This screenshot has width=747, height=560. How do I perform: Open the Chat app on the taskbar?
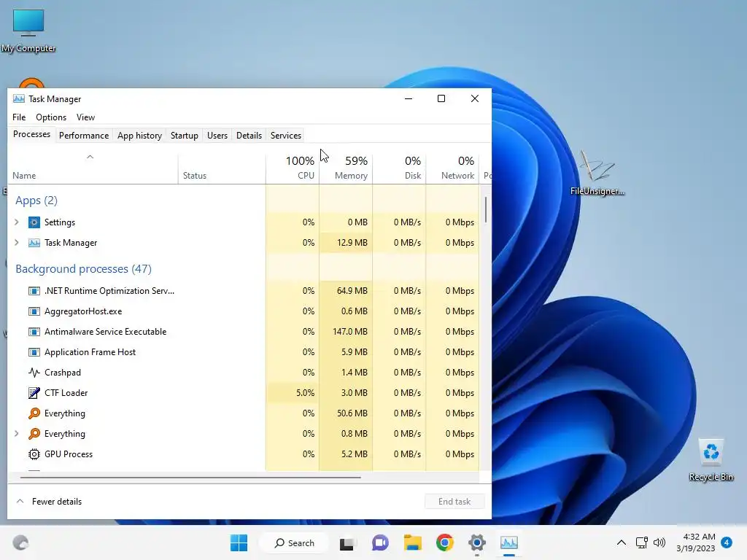click(380, 542)
